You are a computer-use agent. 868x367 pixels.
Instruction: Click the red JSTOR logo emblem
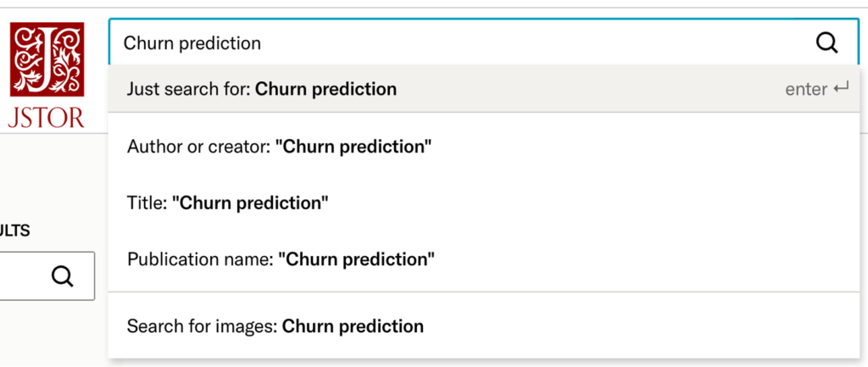coord(47,58)
